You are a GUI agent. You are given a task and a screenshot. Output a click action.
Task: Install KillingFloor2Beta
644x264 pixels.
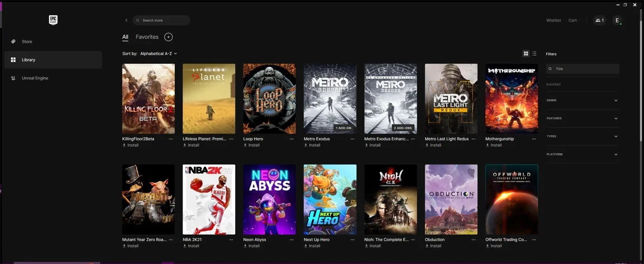pyautogui.click(x=131, y=145)
